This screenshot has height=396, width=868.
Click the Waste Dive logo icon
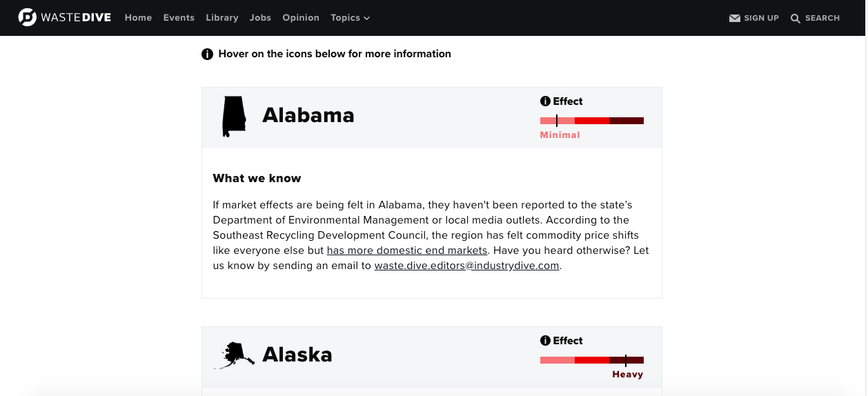pyautogui.click(x=28, y=18)
